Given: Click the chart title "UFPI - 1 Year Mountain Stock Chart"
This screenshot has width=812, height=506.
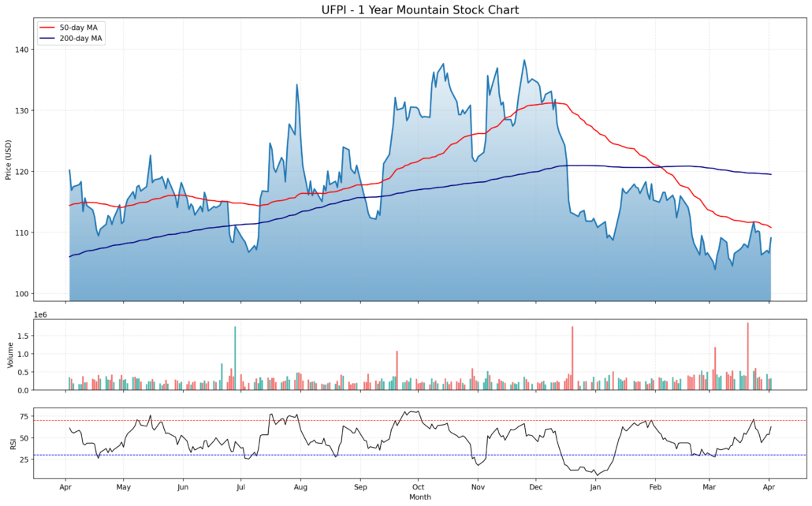Looking at the screenshot, I should 420,9.
